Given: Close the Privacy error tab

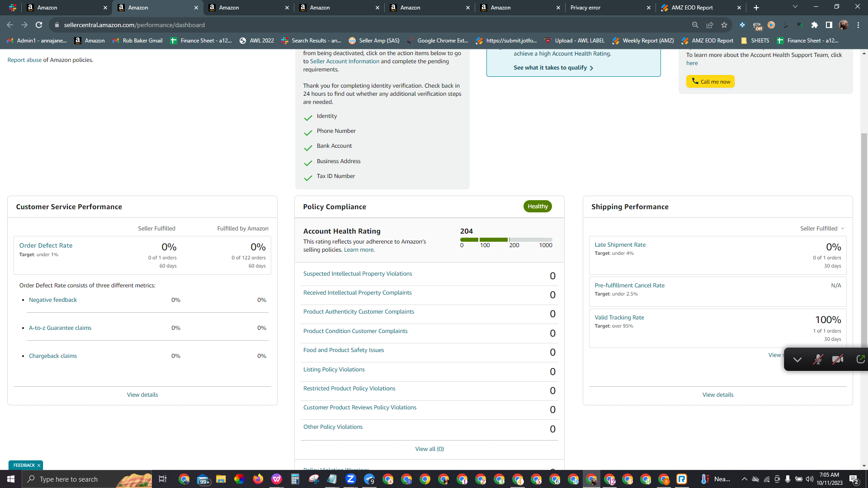Looking at the screenshot, I should [649, 8].
